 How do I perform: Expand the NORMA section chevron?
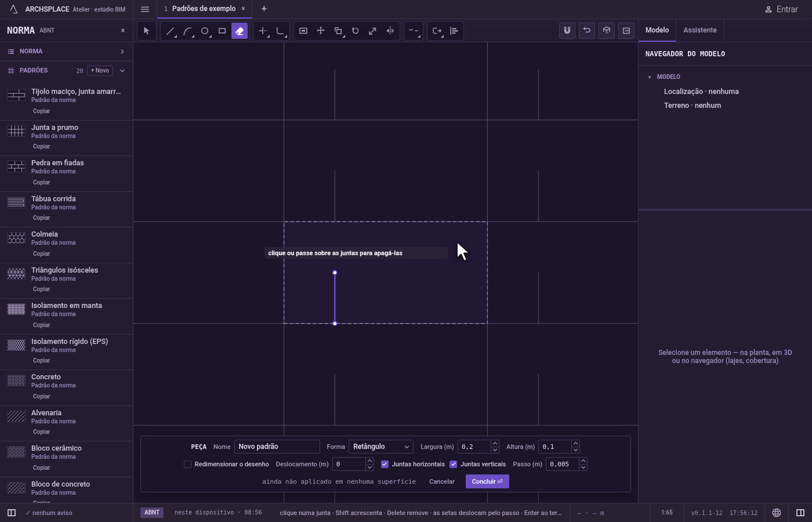(122, 52)
